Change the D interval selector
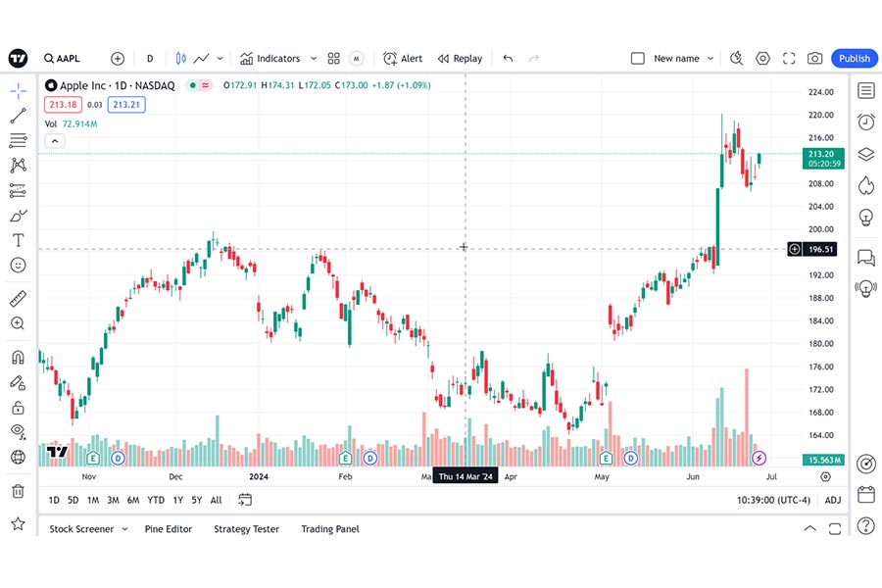Screen dimensions: 882x588 (x=150, y=59)
